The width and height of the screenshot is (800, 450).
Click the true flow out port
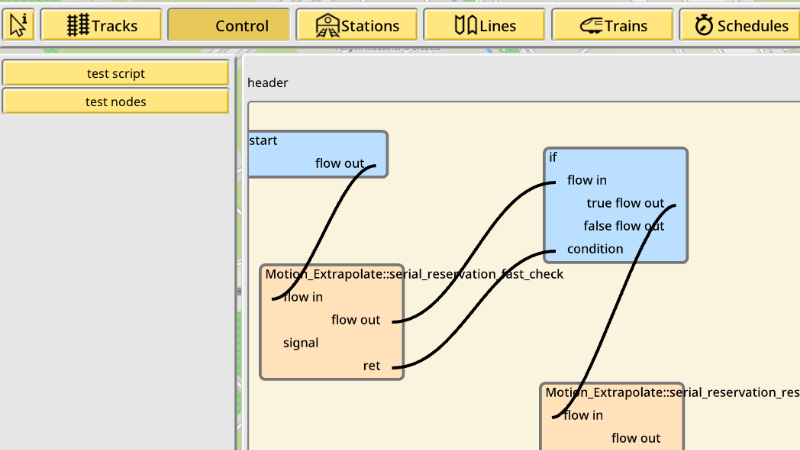pyautogui.click(x=625, y=203)
